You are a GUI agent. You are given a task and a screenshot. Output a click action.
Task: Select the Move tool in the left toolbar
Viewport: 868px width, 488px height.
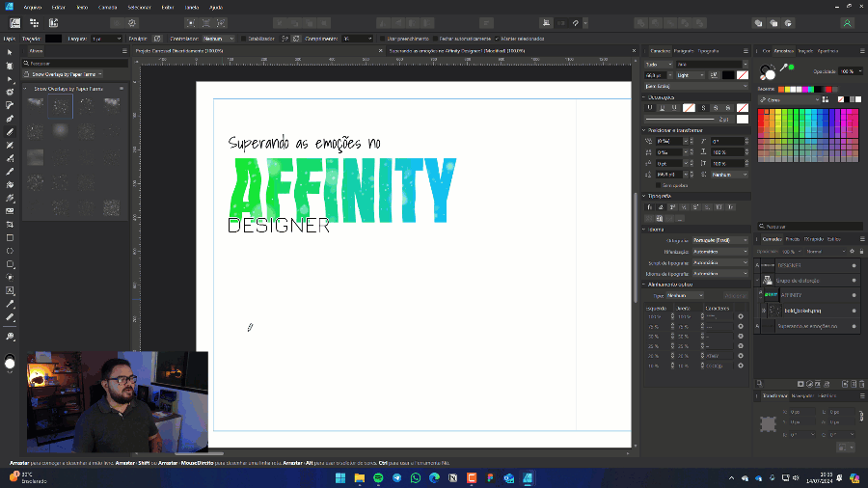click(x=10, y=52)
